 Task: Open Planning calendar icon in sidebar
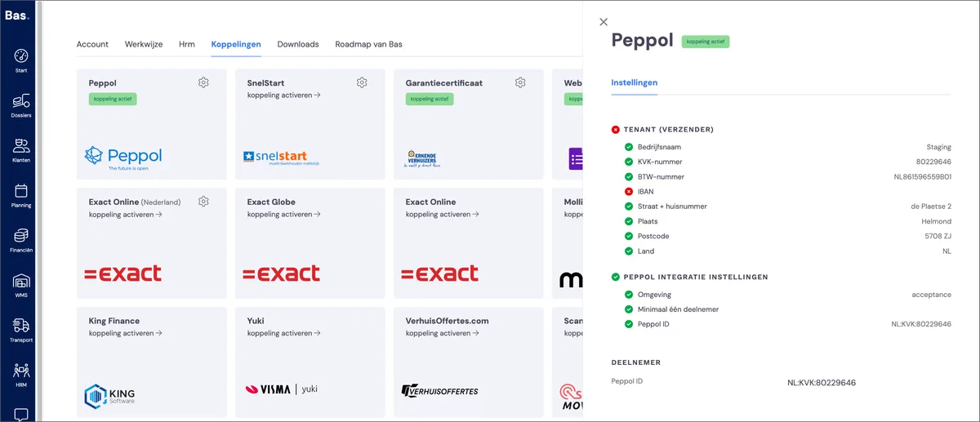pyautogui.click(x=21, y=191)
